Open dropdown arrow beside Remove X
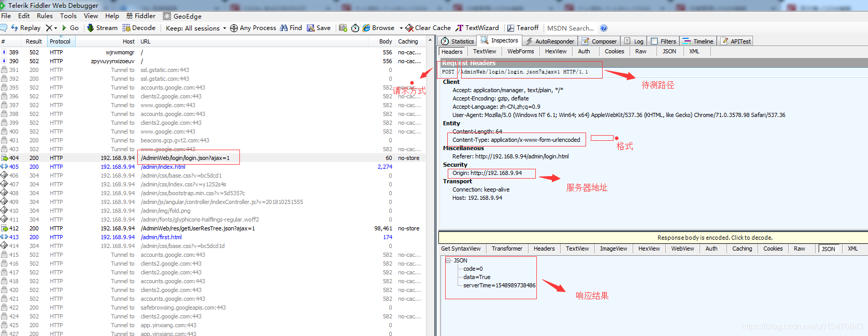Screen dimensions: 868x336 click(55, 28)
